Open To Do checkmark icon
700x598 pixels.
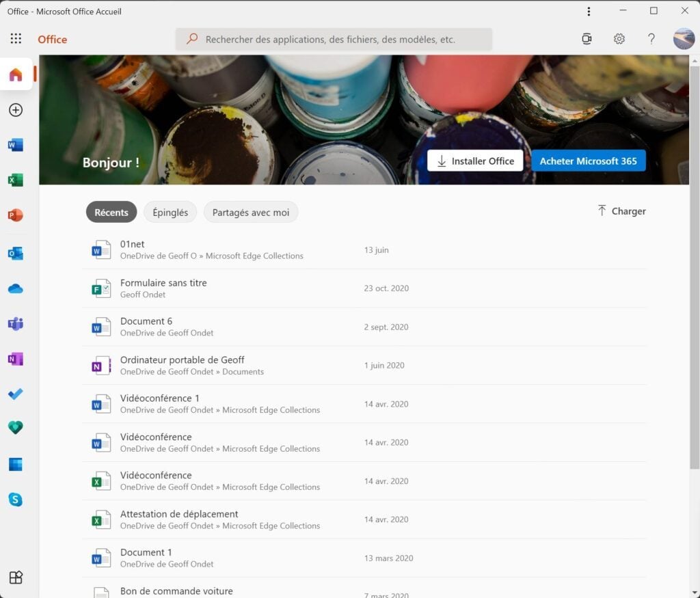pyautogui.click(x=16, y=394)
